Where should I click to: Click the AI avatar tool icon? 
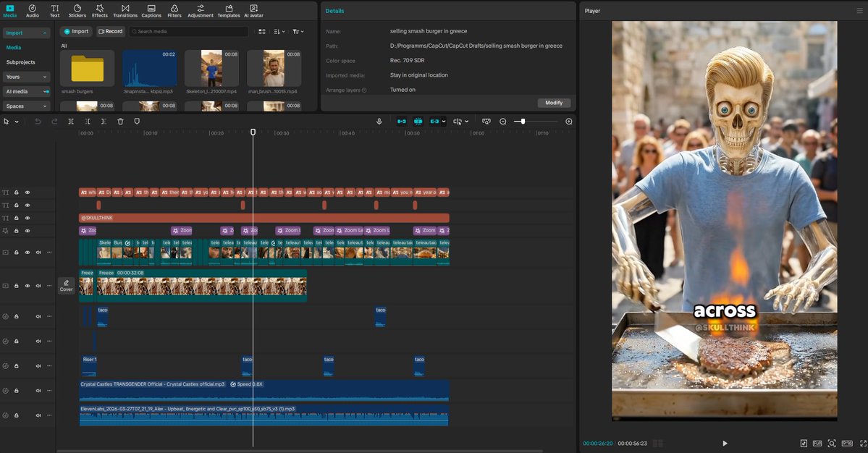[253, 10]
